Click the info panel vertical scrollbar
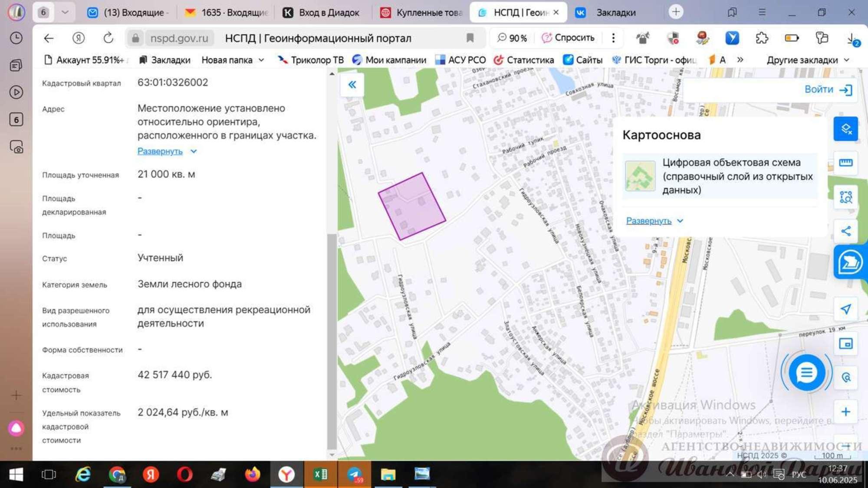This screenshot has width=868, height=488. coord(332,343)
